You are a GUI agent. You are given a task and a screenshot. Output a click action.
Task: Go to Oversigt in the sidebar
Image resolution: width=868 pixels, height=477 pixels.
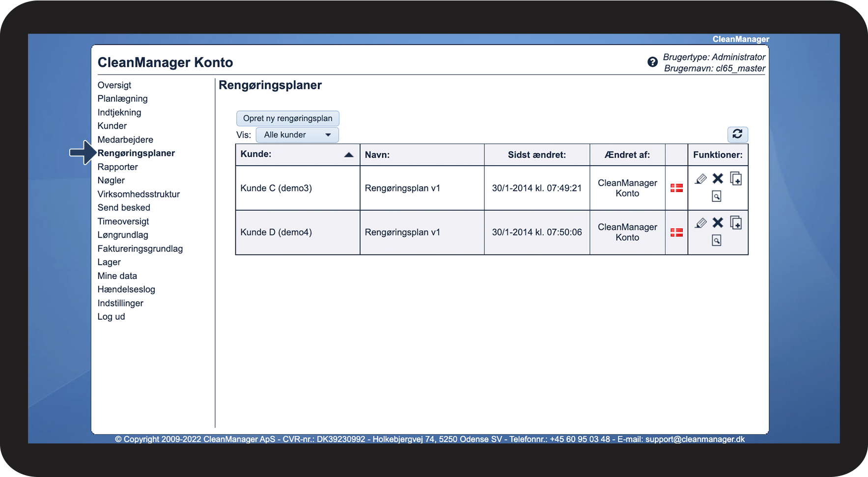point(114,85)
